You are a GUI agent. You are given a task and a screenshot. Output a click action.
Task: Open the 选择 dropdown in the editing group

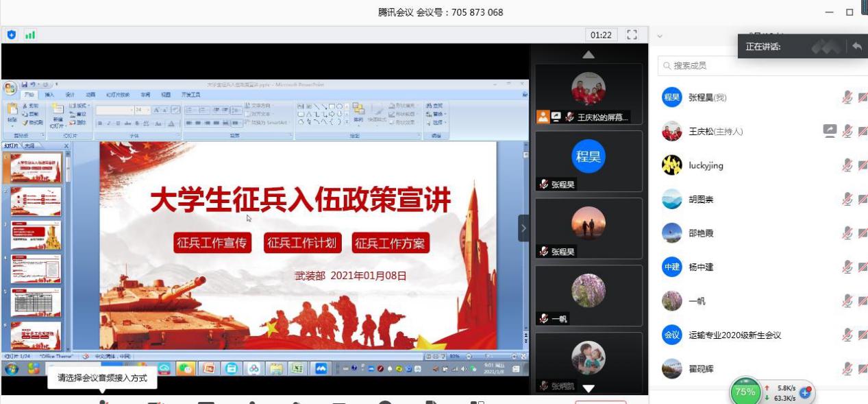(434, 122)
